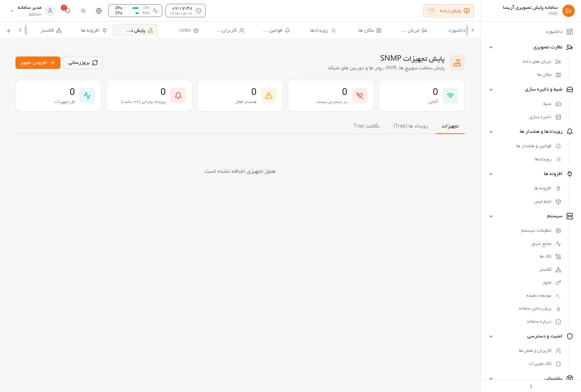Switch to the نگاشت Trap tab
This screenshot has height=392, width=581.
coord(366,126)
